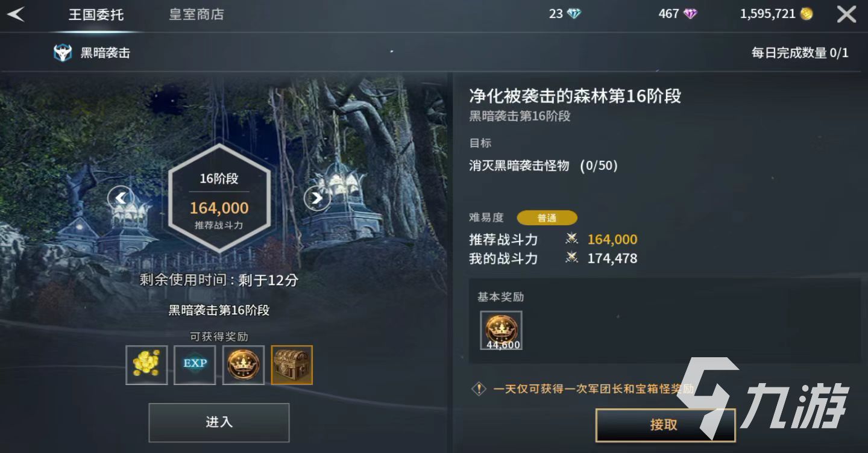Close the panel with the X icon
The height and width of the screenshot is (453, 868).
(846, 14)
